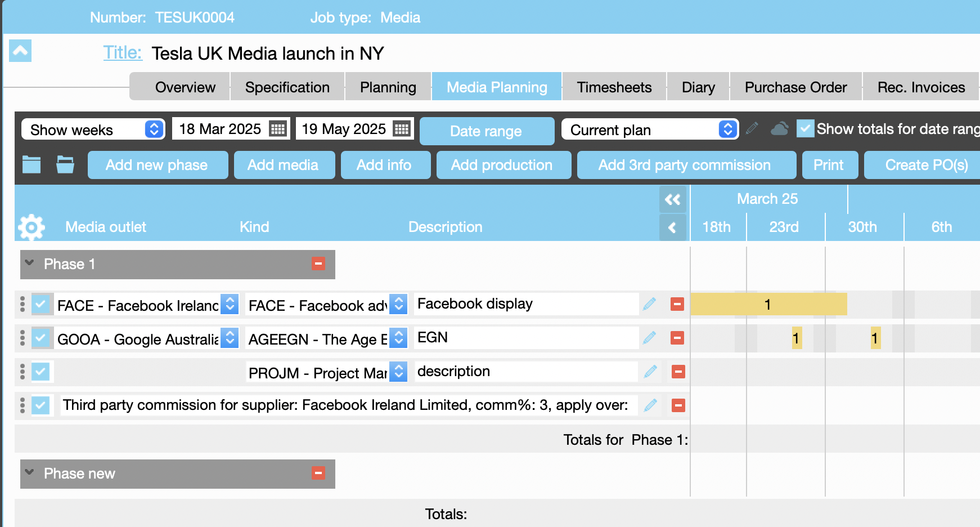Screen dimensions: 980x527
Task: Open the start date calendar picker icon
Action: click(x=278, y=129)
